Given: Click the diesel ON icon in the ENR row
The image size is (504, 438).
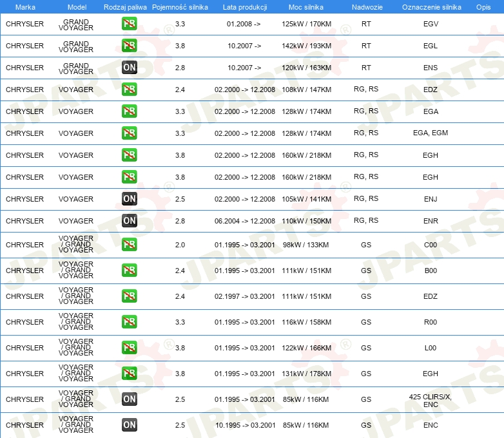Looking at the screenshot, I should pyautogui.click(x=129, y=221).
